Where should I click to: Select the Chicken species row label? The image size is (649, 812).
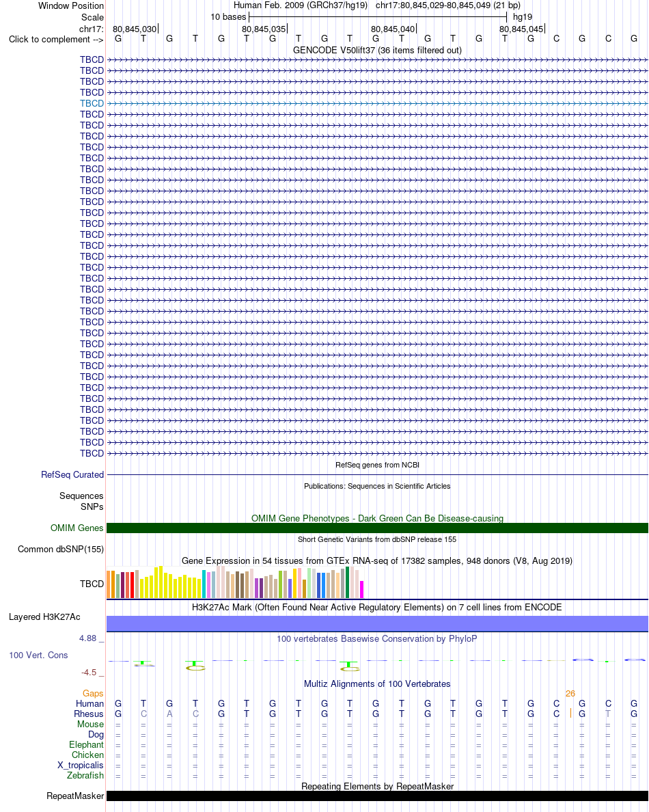(x=87, y=755)
